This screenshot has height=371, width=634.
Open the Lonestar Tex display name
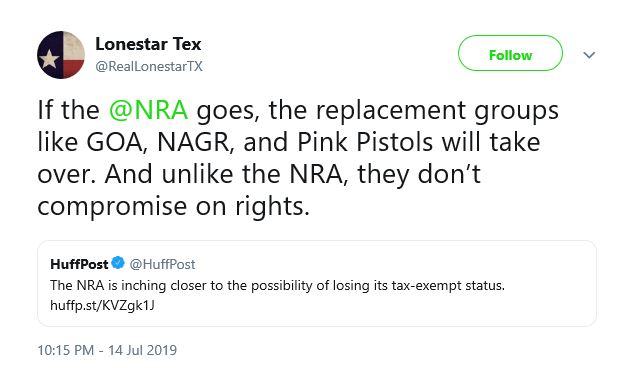pyautogui.click(x=148, y=44)
